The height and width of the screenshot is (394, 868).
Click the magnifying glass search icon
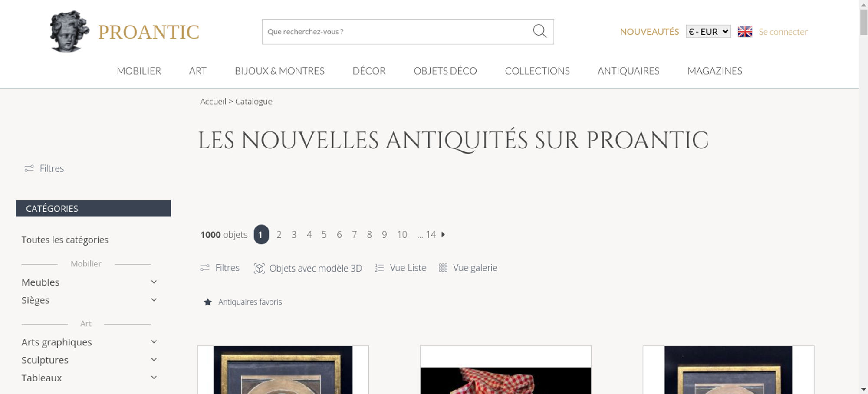coord(539,31)
